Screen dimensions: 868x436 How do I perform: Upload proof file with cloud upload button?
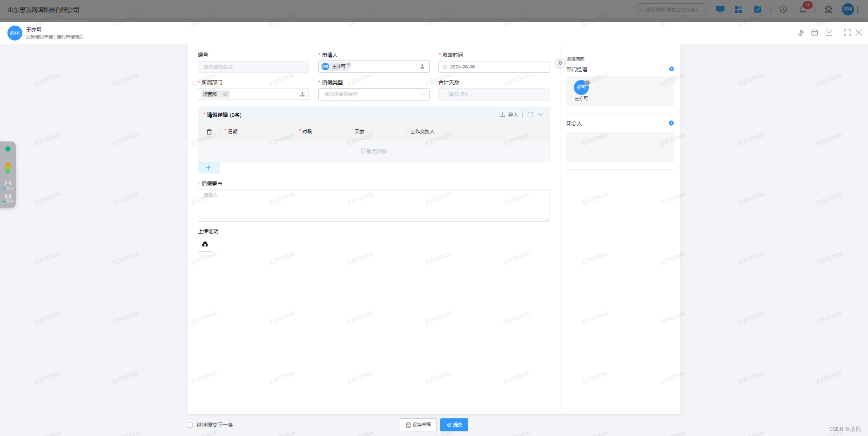[x=205, y=244]
